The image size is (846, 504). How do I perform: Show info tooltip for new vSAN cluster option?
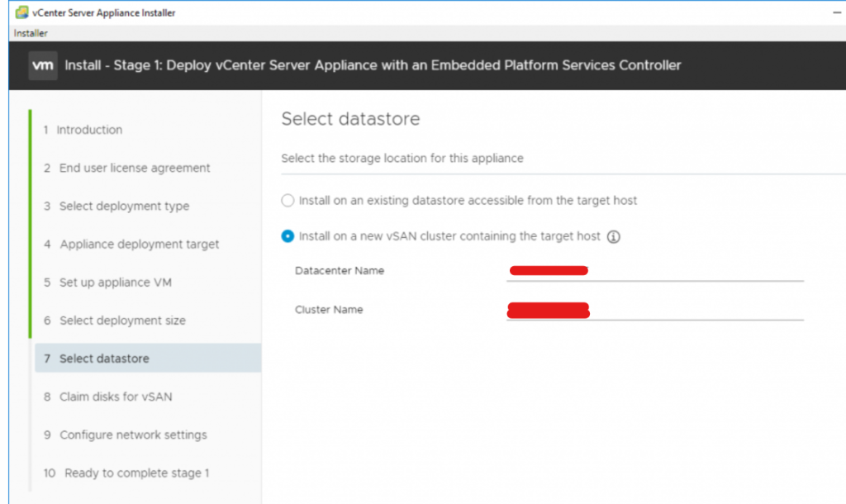(x=614, y=237)
